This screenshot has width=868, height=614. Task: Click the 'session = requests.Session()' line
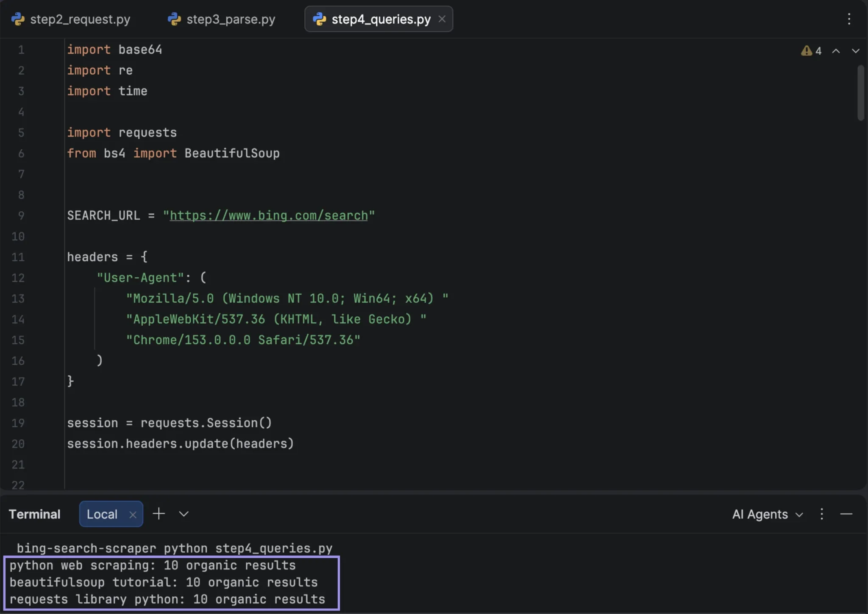point(169,423)
